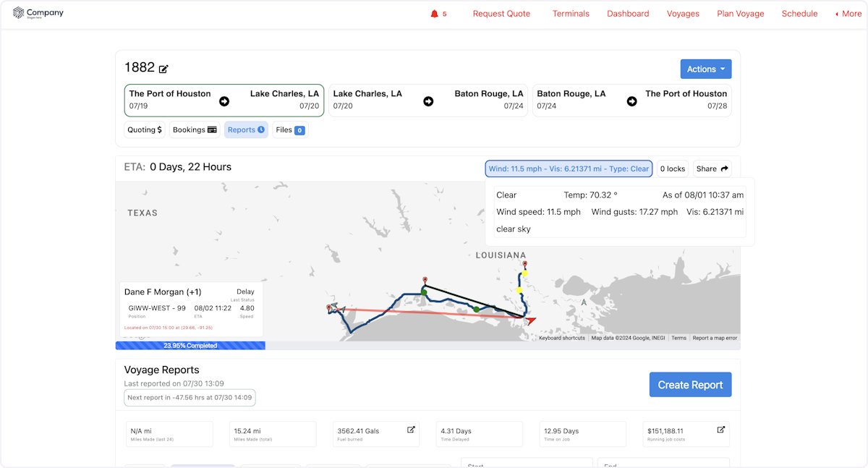The image size is (868, 468).
Task: Edit voyage 1882 name pencil icon
Action: point(163,69)
